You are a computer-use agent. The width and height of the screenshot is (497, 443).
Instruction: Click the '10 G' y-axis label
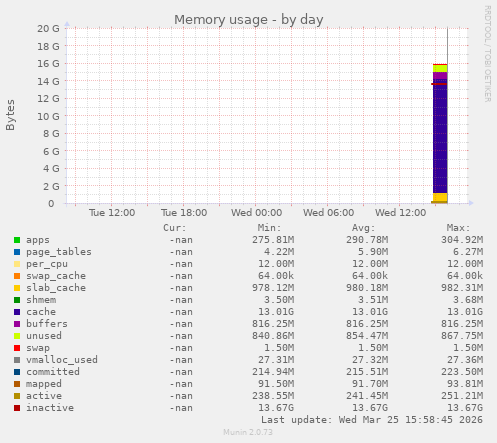[x=48, y=116]
